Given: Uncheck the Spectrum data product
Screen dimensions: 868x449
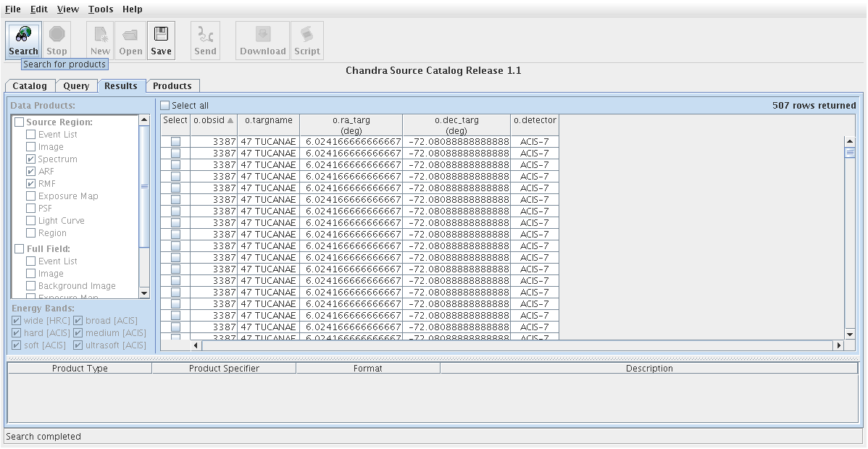Looking at the screenshot, I should click(x=30, y=159).
